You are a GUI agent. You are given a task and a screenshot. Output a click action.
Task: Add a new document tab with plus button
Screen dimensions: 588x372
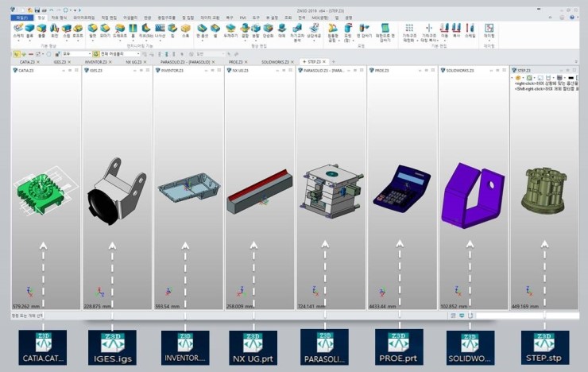333,61
